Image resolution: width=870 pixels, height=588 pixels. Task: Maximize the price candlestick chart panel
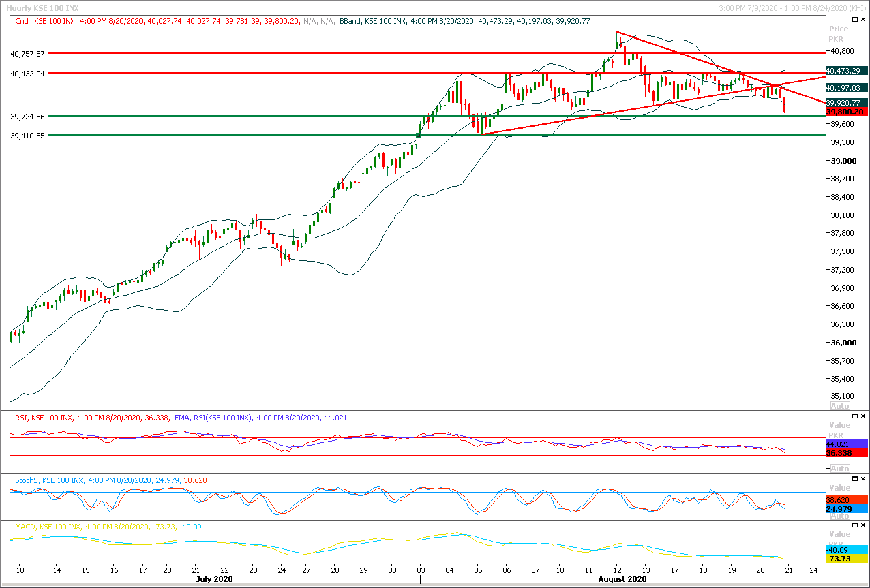pos(855,21)
